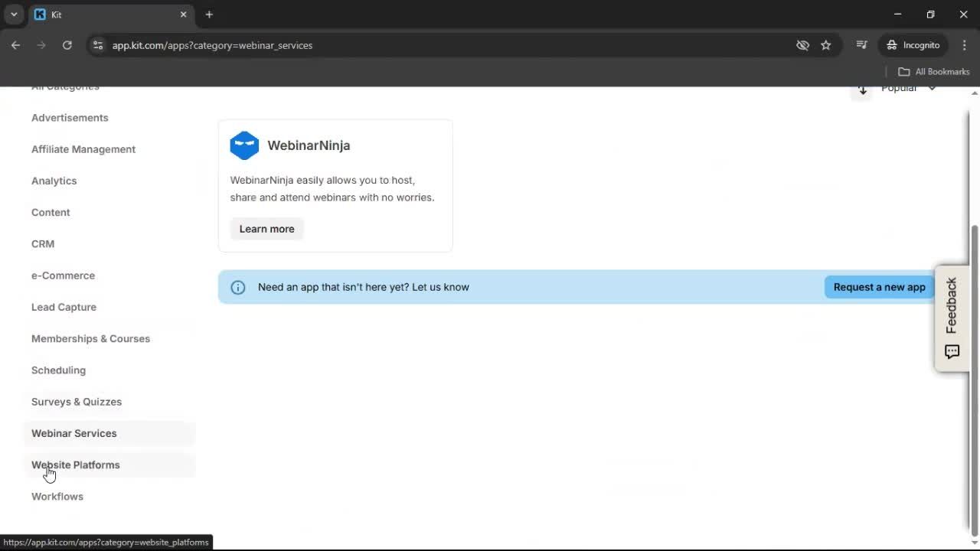Switch to the Analytics category
This screenshot has height=551, width=980.
(x=54, y=181)
